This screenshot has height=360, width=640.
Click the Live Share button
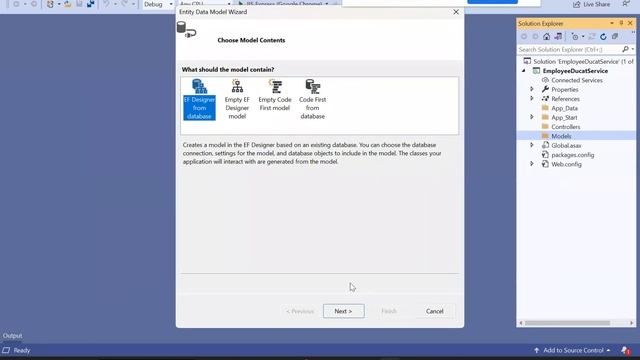click(x=591, y=4)
